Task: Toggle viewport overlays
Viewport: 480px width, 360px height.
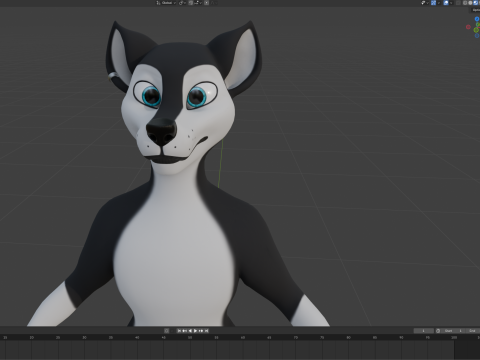Action: [446, 3]
